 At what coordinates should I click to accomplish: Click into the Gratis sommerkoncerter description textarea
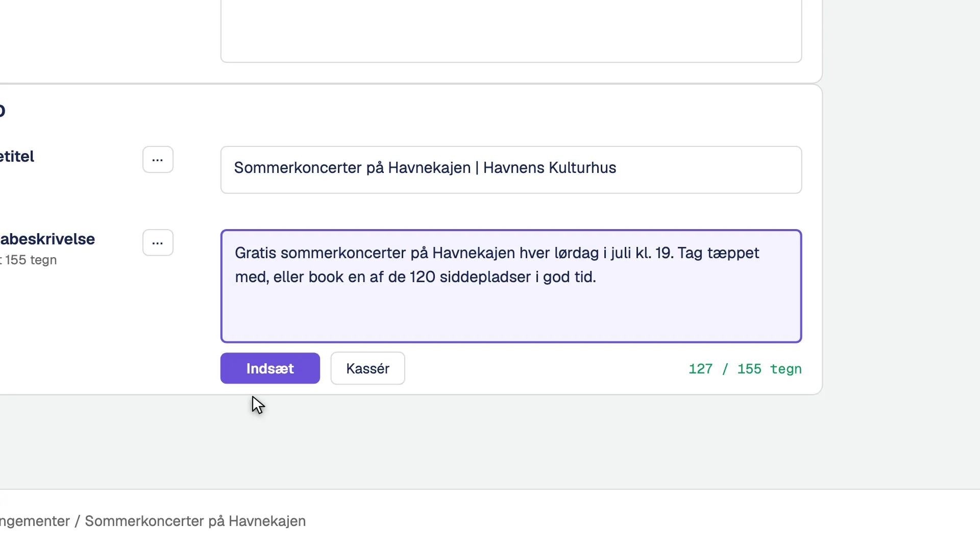tap(511, 286)
